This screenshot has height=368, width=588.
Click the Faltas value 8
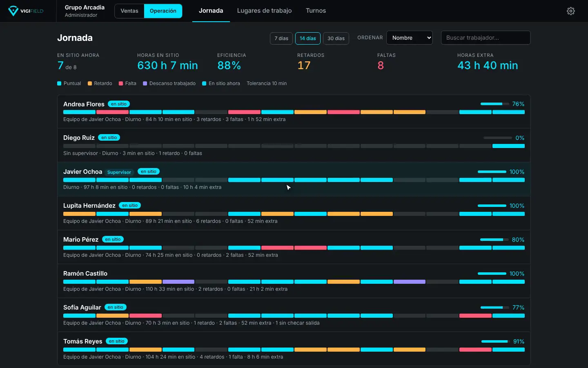(381, 65)
